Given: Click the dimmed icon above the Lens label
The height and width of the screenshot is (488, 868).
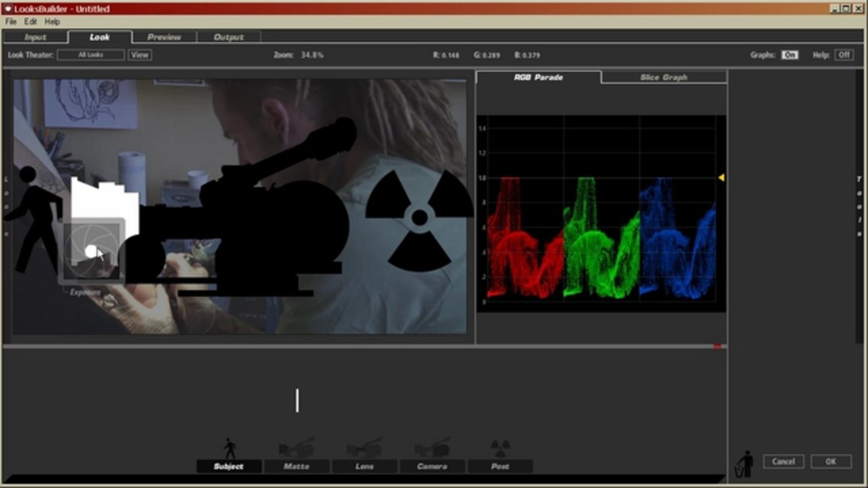Looking at the screenshot, I should (x=364, y=448).
